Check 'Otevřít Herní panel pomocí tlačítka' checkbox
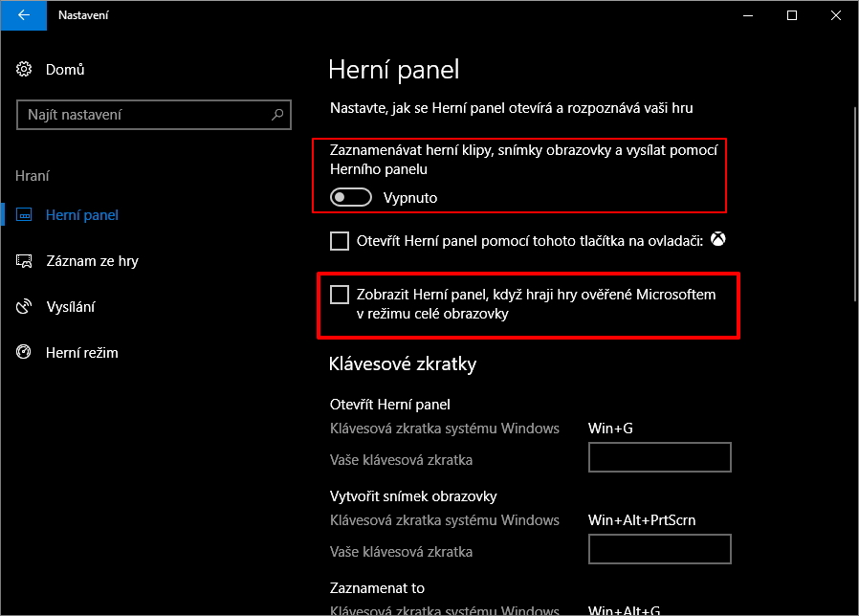859x616 pixels. 340,241
